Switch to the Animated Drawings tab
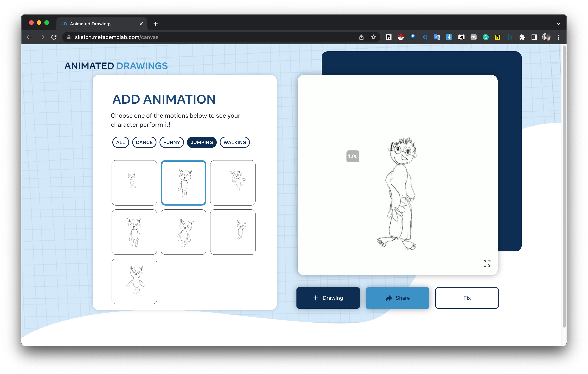The image size is (588, 374). pos(102,24)
